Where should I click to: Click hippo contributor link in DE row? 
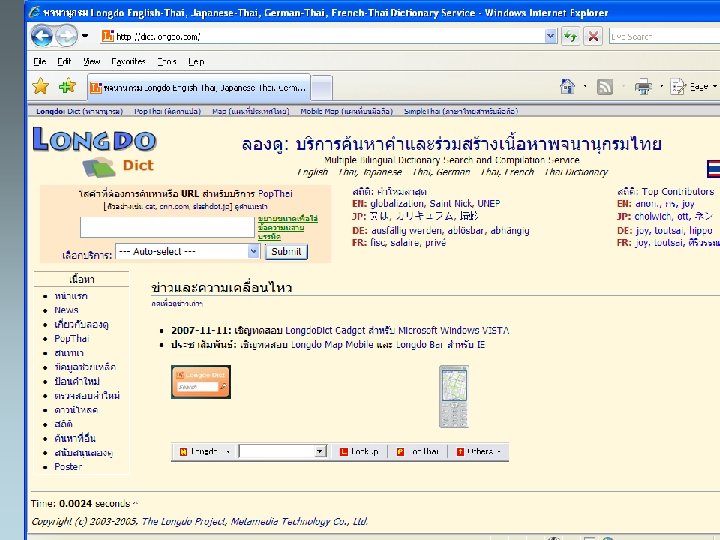pyautogui.click(x=700, y=231)
